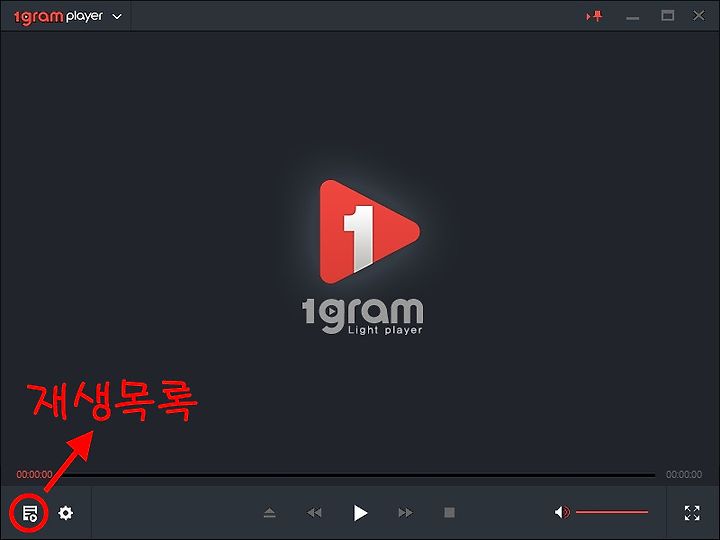This screenshot has height=540, width=720.
Task: Minimize the player window
Action: coord(633,18)
